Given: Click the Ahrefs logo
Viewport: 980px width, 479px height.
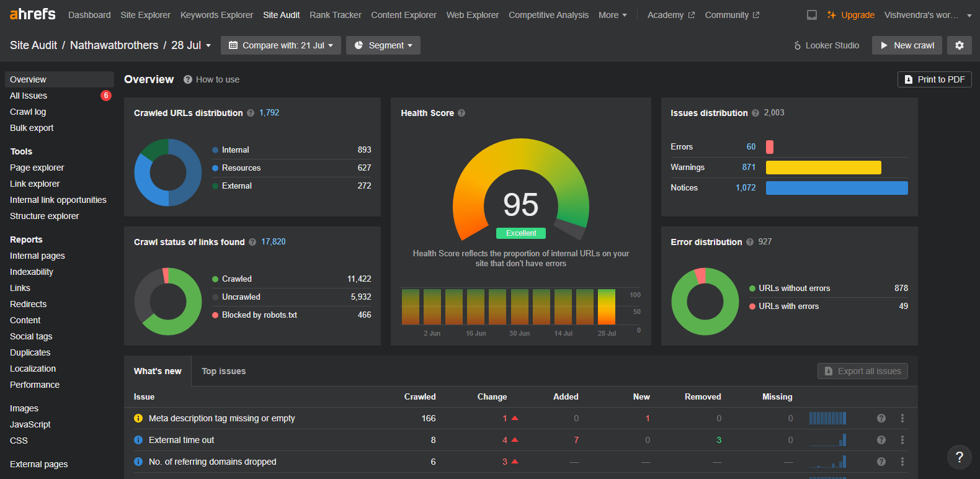Looking at the screenshot, I should tap(32, 14).
